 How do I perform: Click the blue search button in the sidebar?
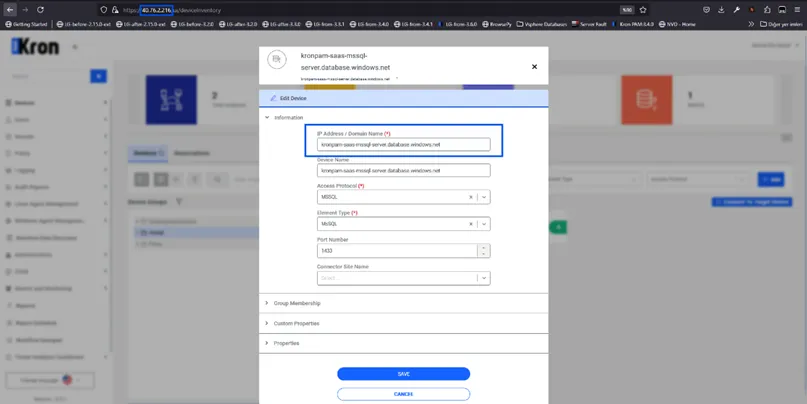click(x=98, y=76)
